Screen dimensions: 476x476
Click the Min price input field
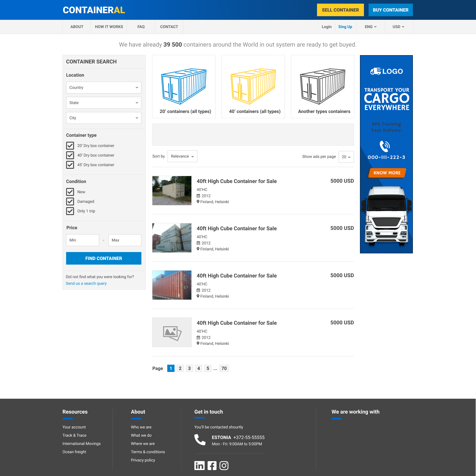[x=82, y=240]
